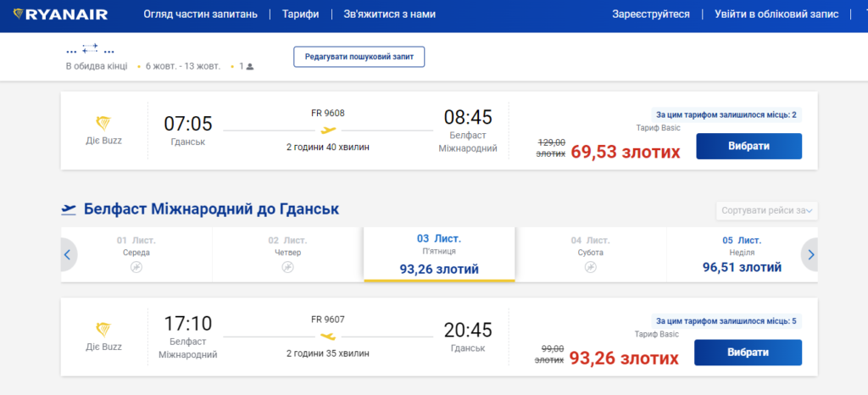Viewport: 868px width, 395px height.
Task: Show earlier dates with left carousel arrow
Action: click(x=68, y=254)
